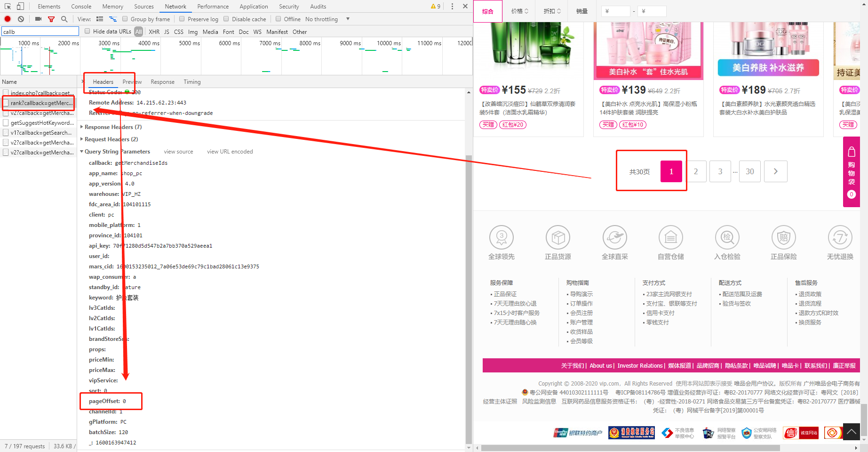868x452 pixels.
Task: Click the Investor Relations footer link
Action: 640,365
